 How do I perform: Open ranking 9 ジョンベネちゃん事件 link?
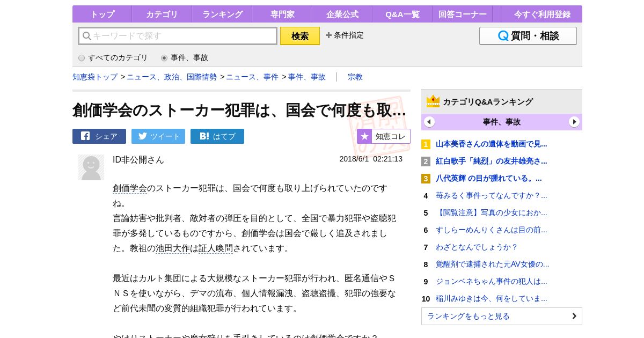tap(492, 281)
